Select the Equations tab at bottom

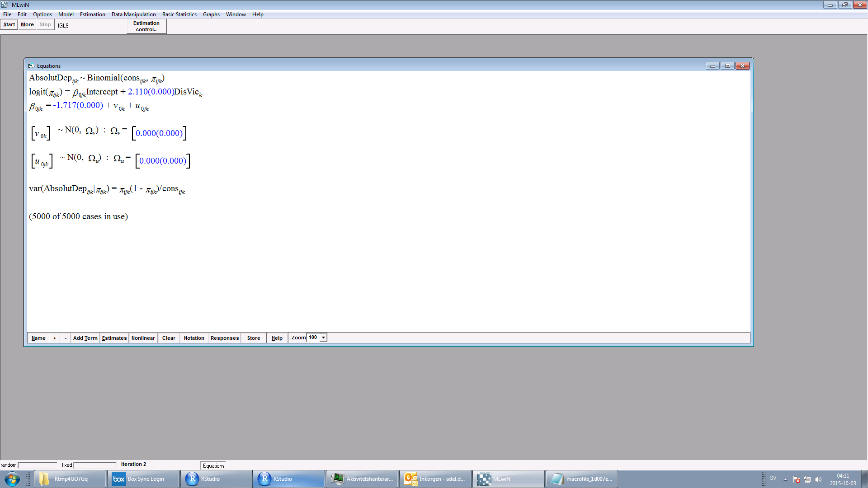[213, 465]
